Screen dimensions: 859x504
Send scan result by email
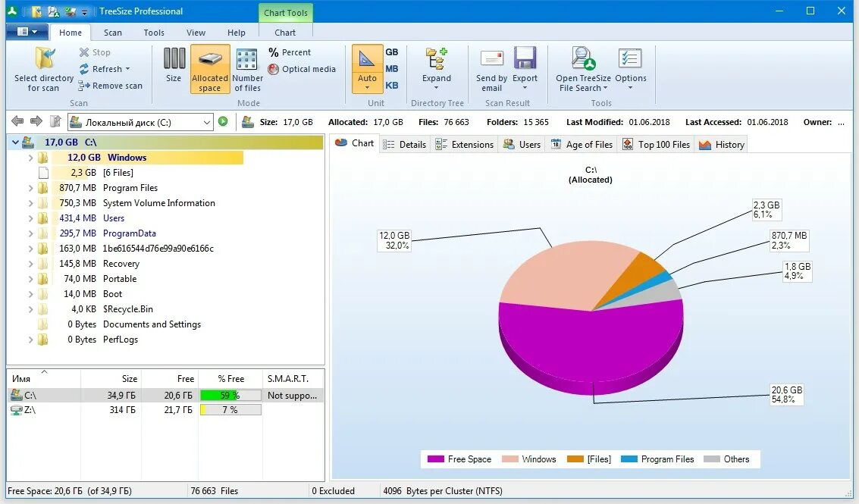(x=491, y=69)
